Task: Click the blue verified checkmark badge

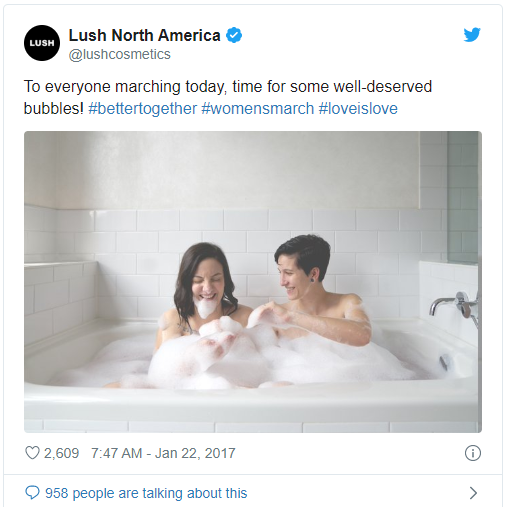Action: tap(234, 35)
